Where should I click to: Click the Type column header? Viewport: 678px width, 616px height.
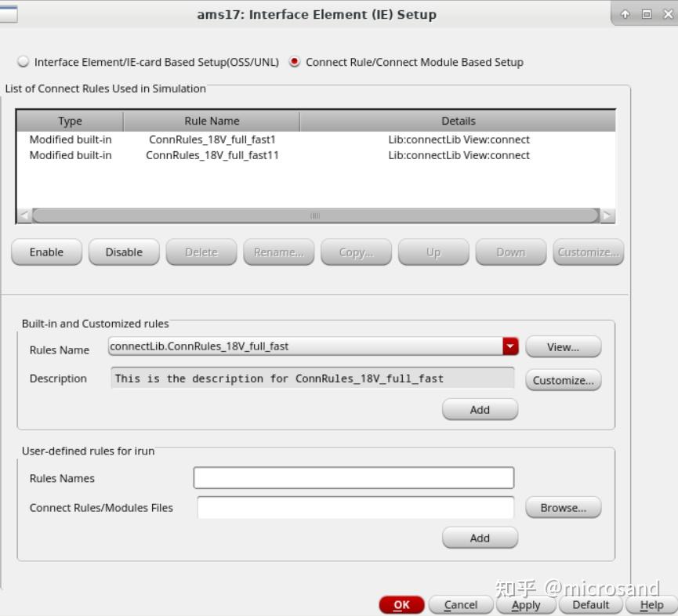pos(70,121)
